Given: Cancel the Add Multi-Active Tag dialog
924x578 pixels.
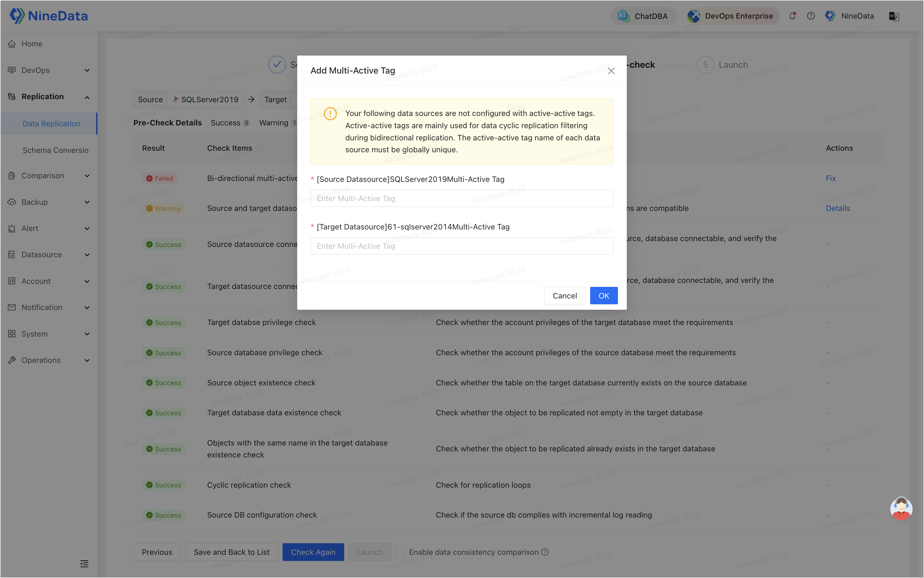Looking at the screenshot, I should [565, 295].
